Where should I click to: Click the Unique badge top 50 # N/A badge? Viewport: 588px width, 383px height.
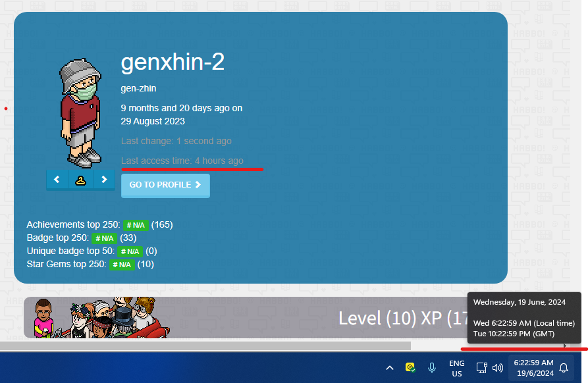[x=130, y=251]
